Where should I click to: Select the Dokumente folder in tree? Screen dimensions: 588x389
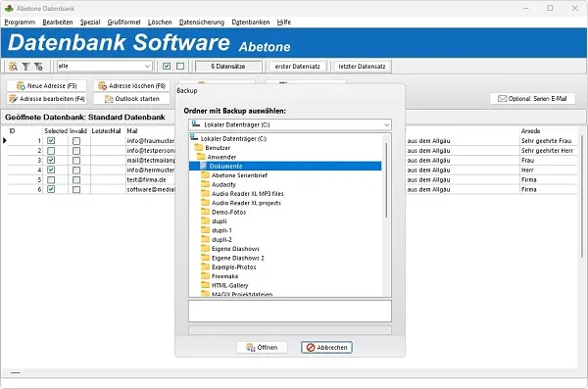point(285,166)
